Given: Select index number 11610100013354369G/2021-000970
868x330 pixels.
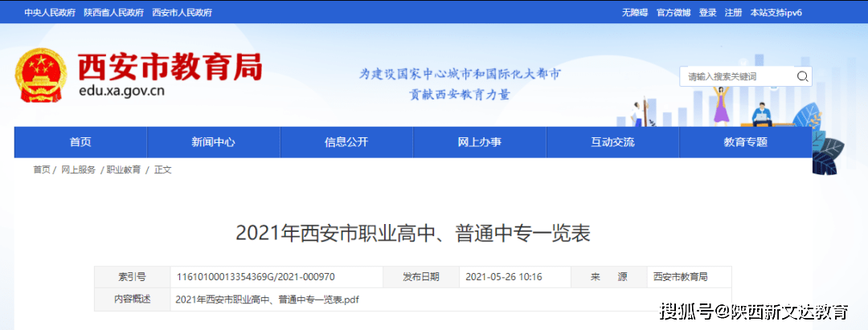Looking at the screenshot, I should [x=256, y=277].
